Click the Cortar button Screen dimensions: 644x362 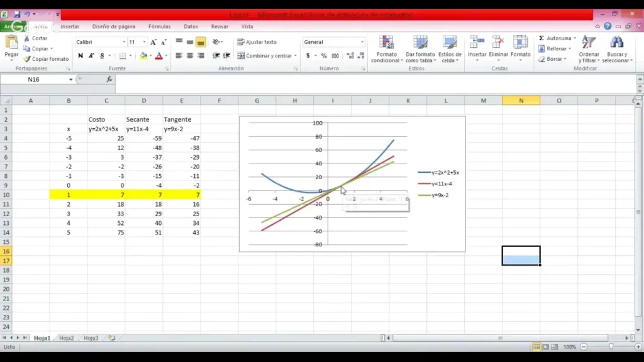(35, 38)
